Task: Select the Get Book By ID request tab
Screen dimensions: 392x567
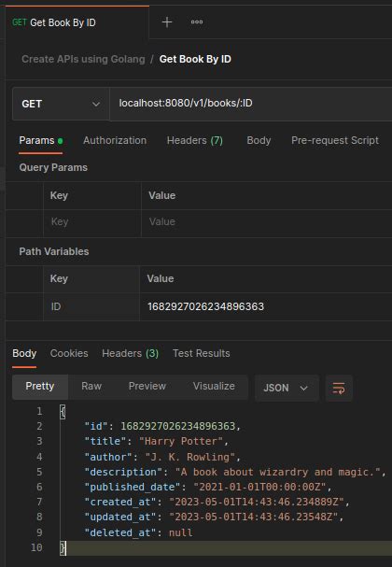Action: 77,22
